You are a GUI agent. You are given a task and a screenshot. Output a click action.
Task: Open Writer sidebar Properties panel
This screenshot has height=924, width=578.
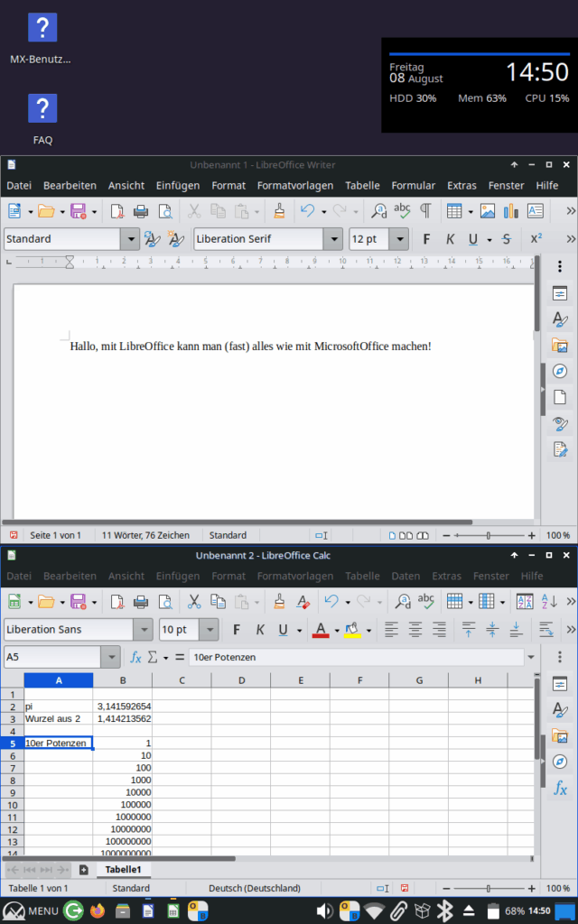point(560,293)
